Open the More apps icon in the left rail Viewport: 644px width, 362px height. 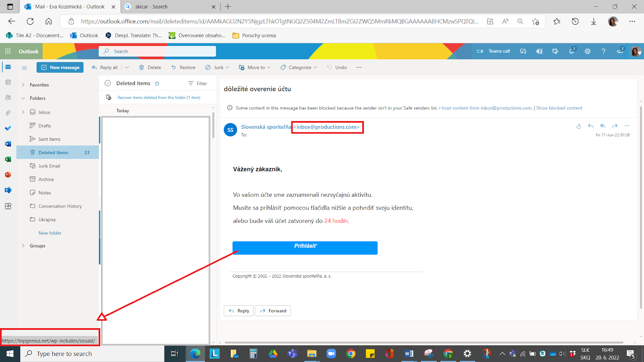coord(8,206)
